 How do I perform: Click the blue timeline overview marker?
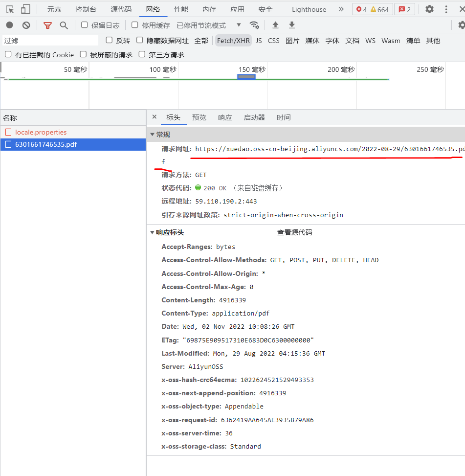(x=246, y=77)
